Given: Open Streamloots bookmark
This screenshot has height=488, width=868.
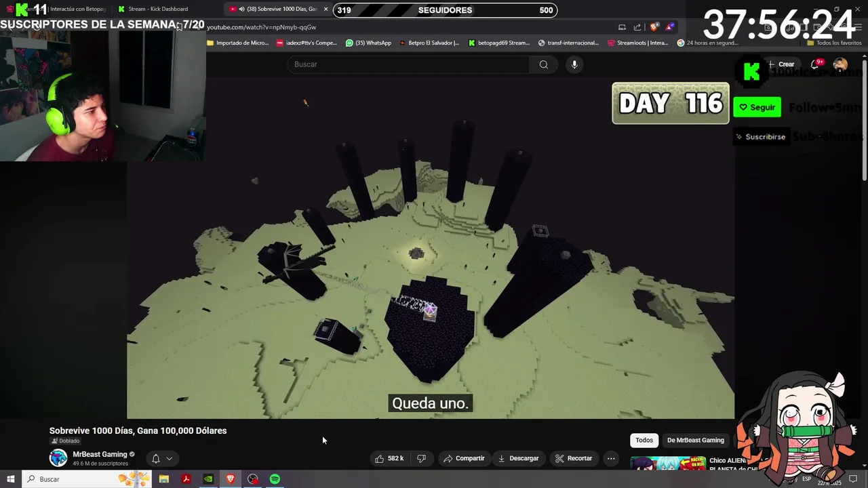Looking at the screenshot, I should 638,43.
